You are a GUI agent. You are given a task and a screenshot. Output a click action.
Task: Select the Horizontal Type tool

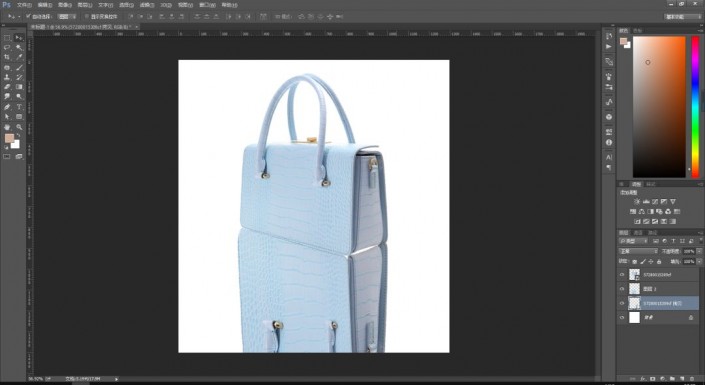tap(19, 107)
